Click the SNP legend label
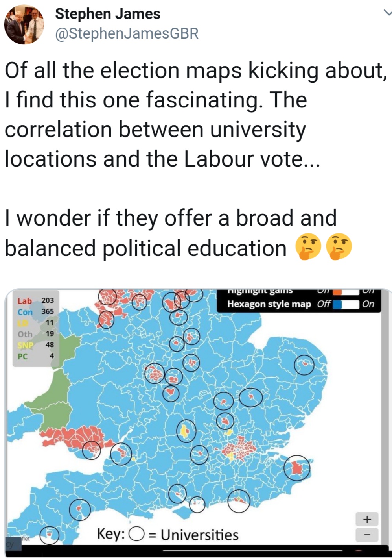This screenshot has width=392, height=559. [24, 345]
